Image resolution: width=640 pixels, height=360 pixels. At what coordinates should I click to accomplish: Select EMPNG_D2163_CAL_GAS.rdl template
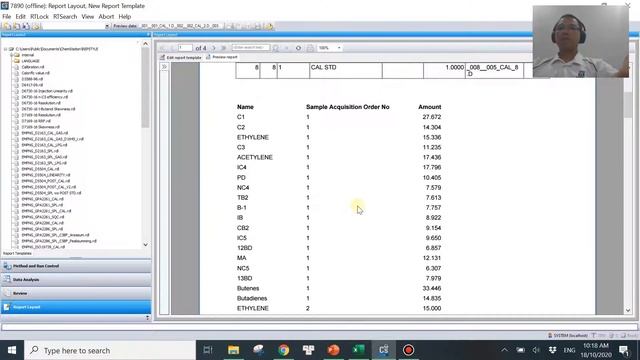(x=45, y=133)
